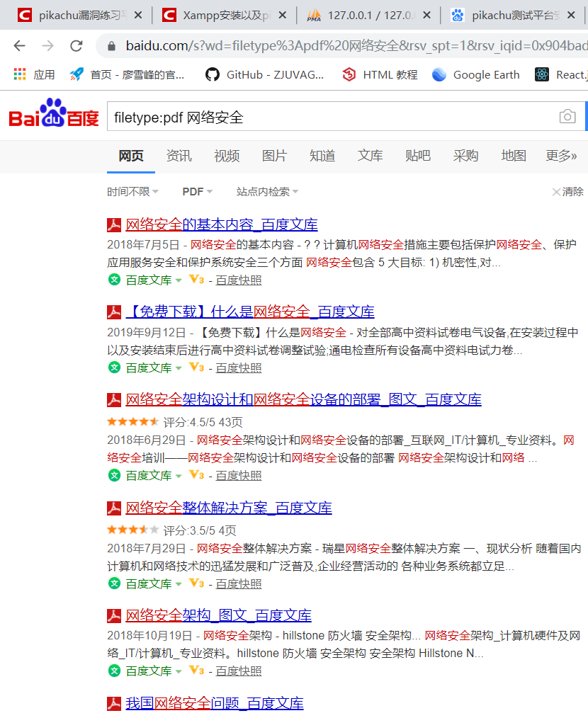This screenshot has width=588, height=718.
Task: Select the 网页 search tab
Action: click(131, 156)
